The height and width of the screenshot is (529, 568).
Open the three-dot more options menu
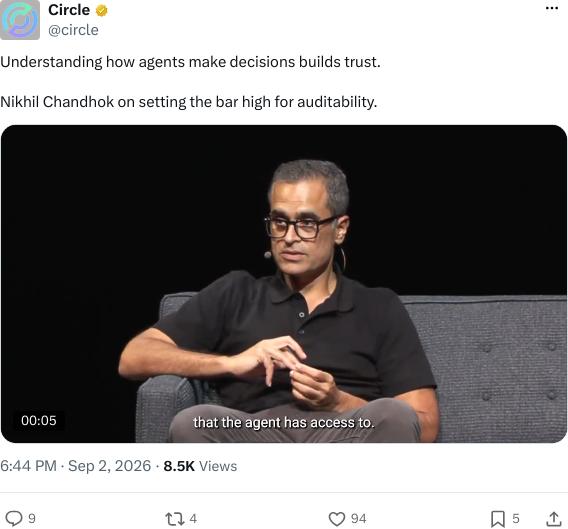pyautogui.click(x=552, y=8)
